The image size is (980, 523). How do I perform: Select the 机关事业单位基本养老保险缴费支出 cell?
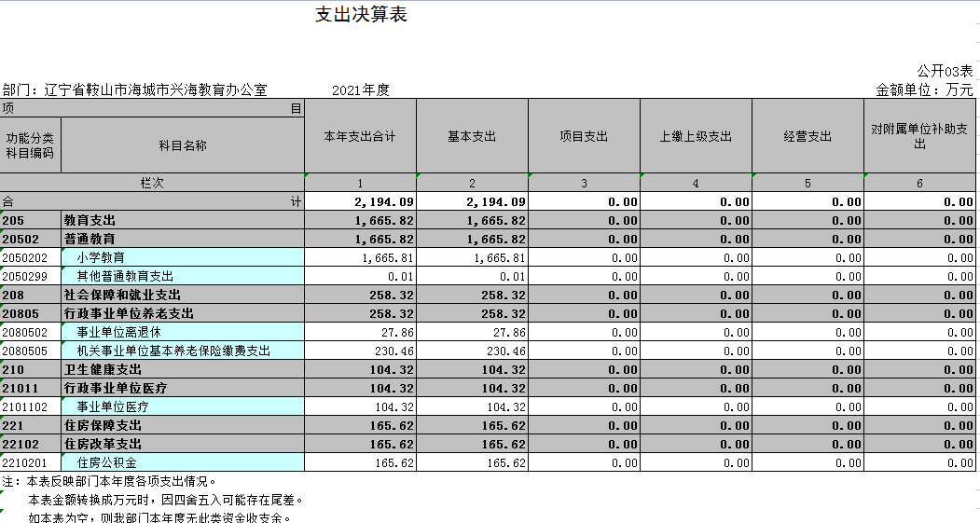click(183, 351)
